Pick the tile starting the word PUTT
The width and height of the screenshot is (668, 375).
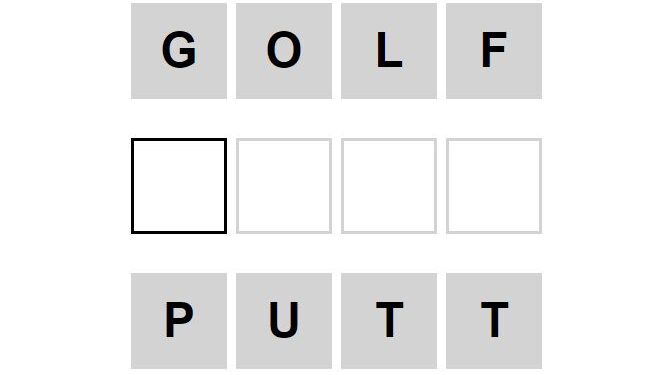pyautogui.click(x=179, y=321)
